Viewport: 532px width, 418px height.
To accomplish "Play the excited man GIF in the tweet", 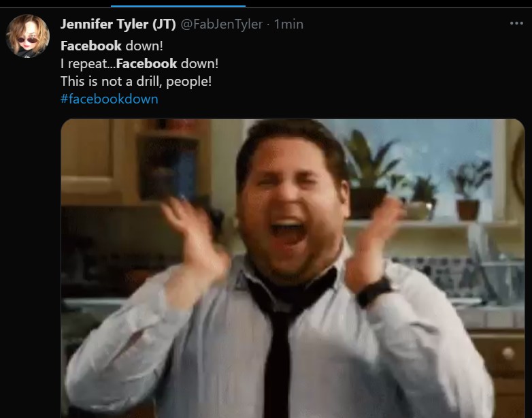I will [x=293, y=268].
